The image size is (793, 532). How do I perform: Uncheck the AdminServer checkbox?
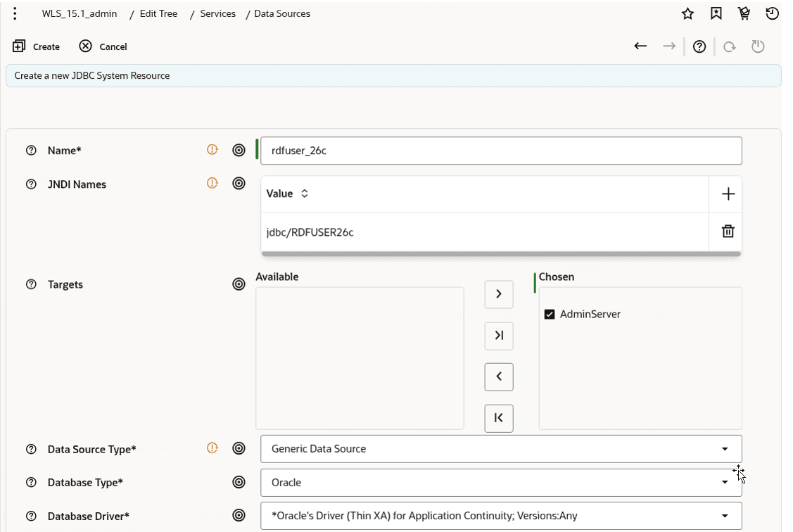coord(550,314)
